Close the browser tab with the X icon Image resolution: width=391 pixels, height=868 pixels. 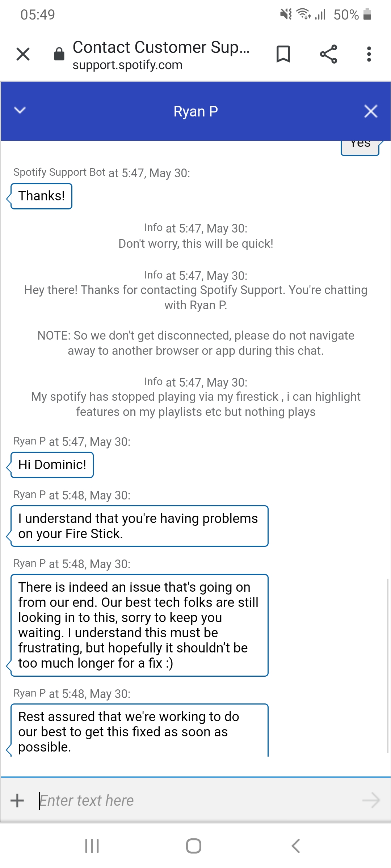(x=23, y=54)
